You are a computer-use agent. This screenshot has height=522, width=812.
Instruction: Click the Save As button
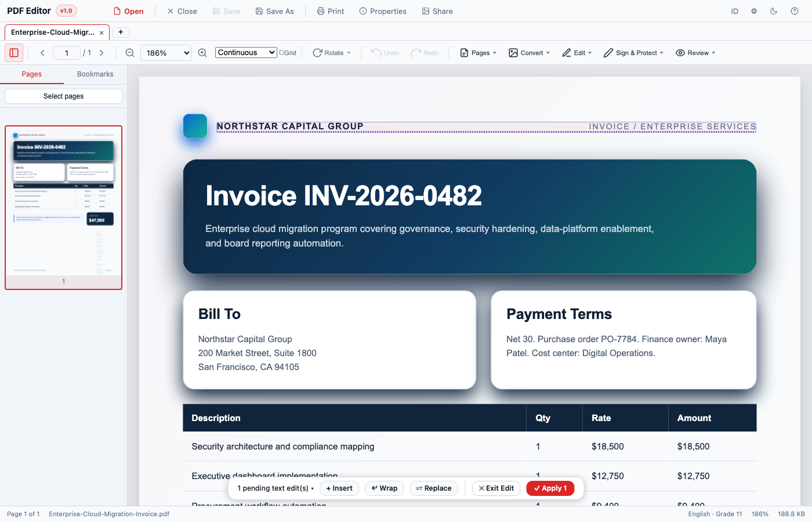pos(275,11)
